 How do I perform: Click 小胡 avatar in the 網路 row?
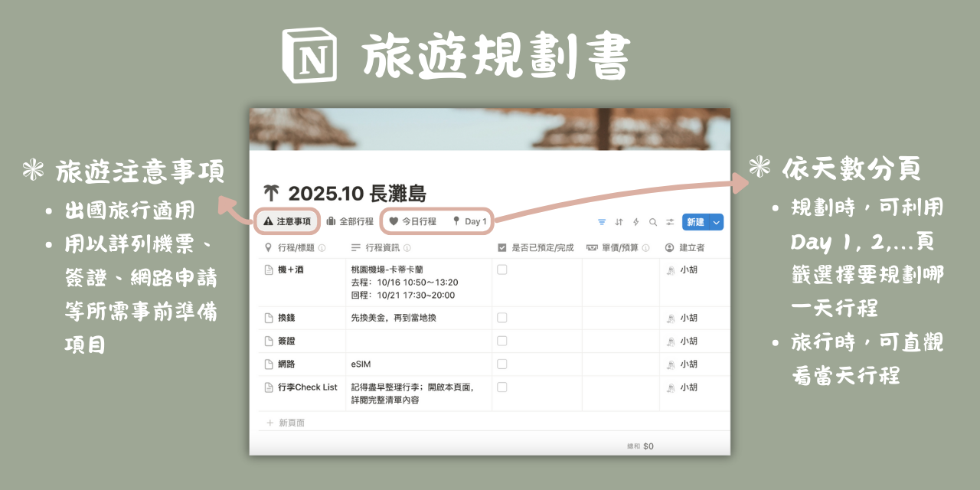click(x=670, y=364)
